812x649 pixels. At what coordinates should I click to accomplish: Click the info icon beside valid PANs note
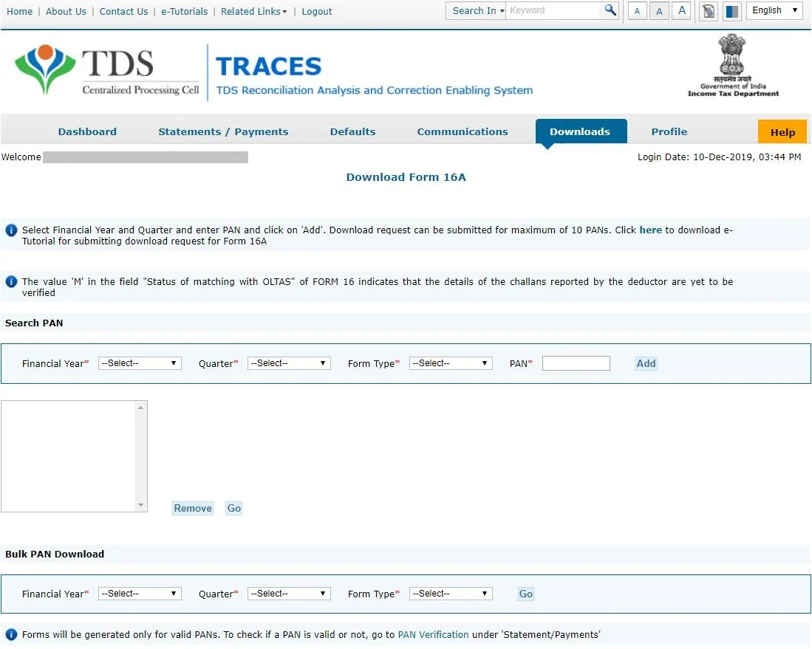11,635
